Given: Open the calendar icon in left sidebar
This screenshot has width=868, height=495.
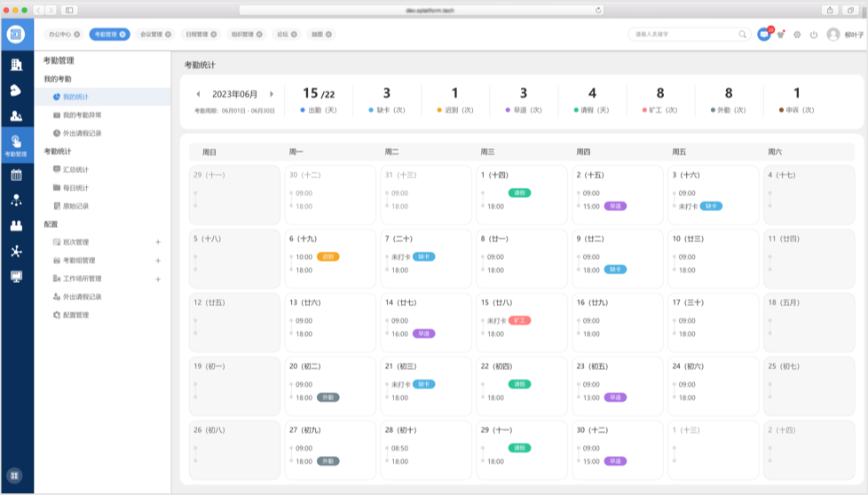Looking at the screenshot, I should click(16, 175).
